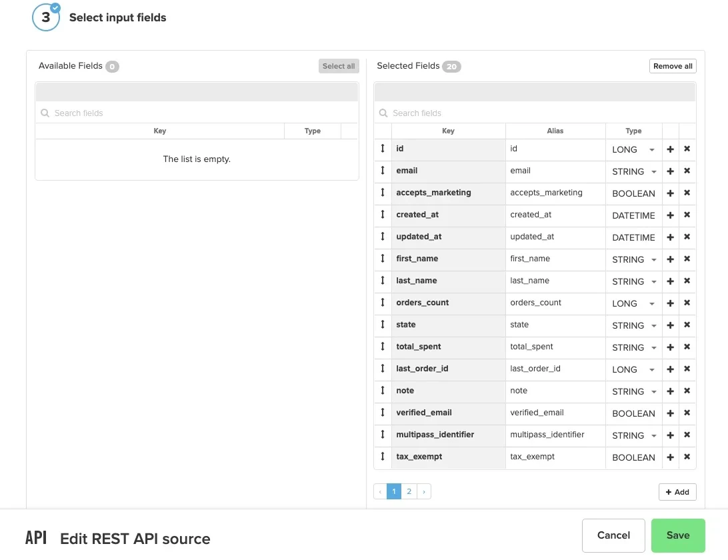This screenshot has height=560, width=728.
Task: Click the API source icon at bottom left
Action: [x=36, y=537]
